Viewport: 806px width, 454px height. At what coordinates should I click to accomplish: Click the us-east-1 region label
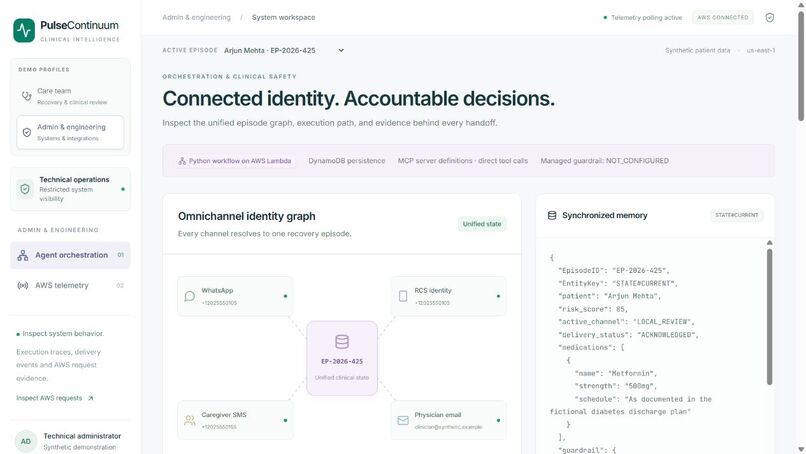(761, 50)
